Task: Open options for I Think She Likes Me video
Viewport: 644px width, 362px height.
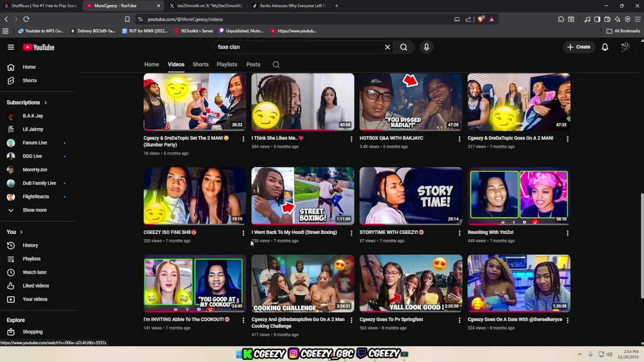Action: (x=351, y=139)
